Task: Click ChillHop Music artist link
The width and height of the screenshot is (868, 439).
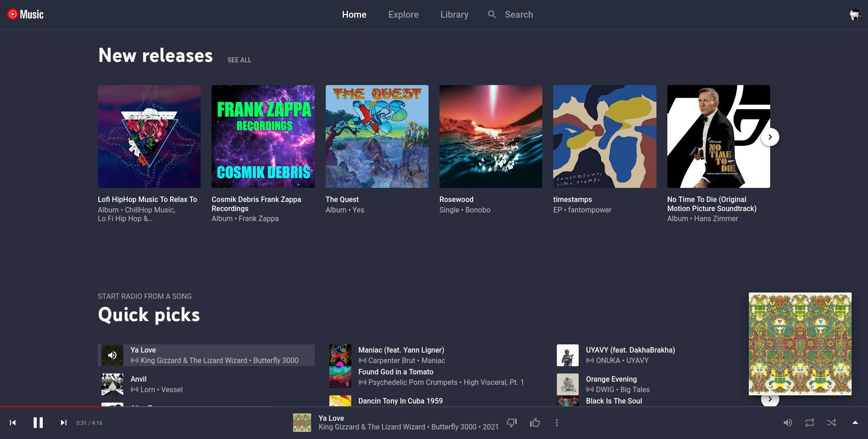Action: tap(149, 210)
